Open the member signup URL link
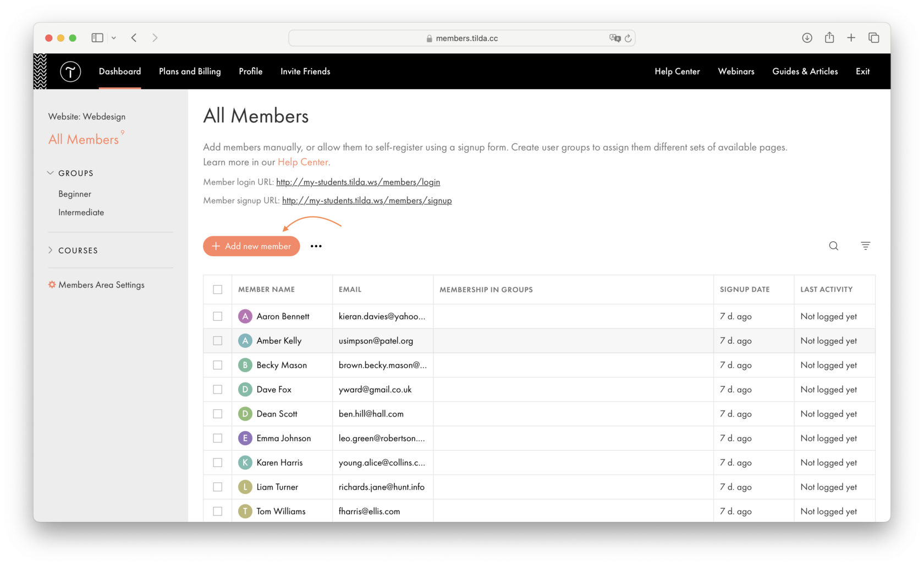The height and width of the screenshot is (566, 924). (x=366, y=200)
